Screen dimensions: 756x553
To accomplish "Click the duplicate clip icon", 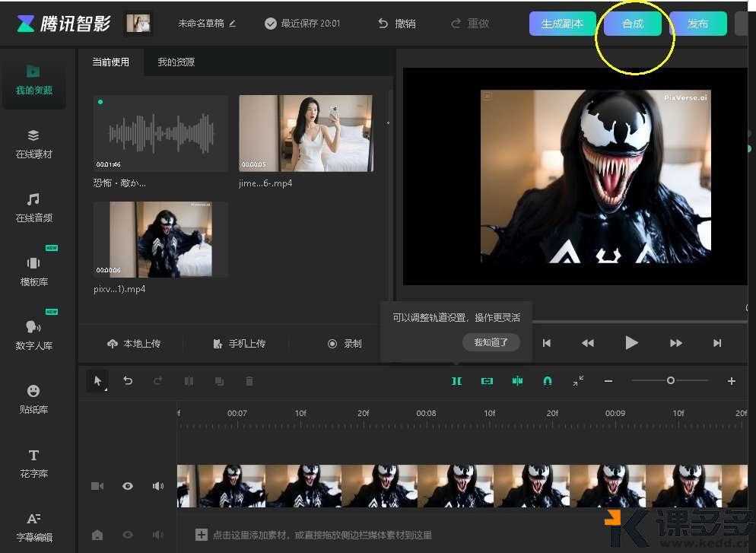I will pos(219,381).
